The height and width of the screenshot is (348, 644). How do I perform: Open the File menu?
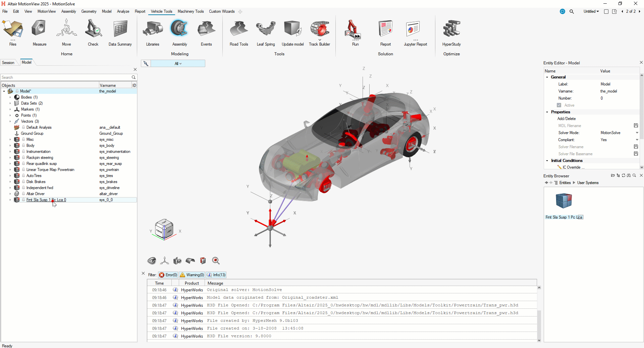coord(5,11)
